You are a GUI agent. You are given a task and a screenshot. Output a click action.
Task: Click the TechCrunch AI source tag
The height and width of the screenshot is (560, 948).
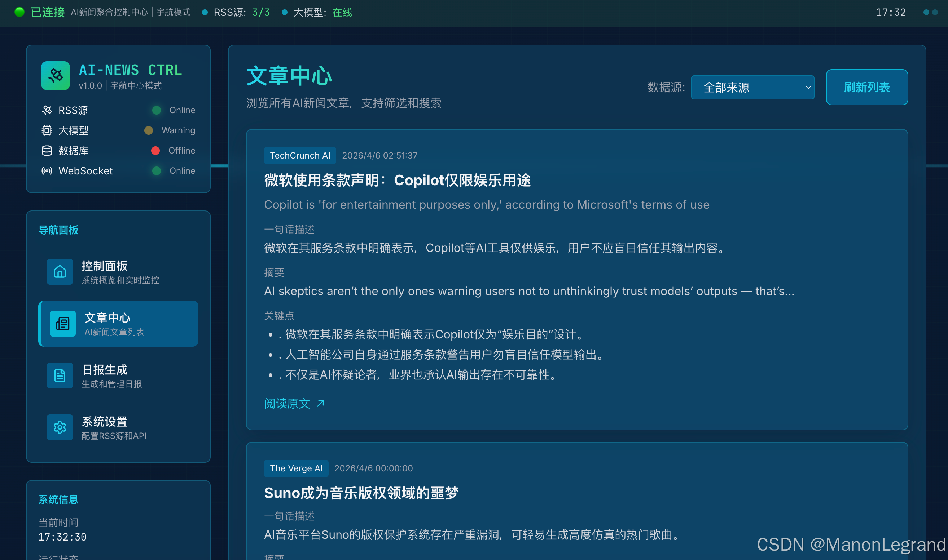click(x=300, y=155)
